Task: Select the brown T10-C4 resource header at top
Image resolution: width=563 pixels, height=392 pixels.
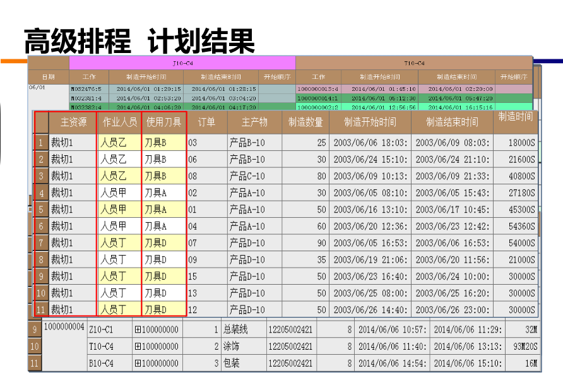Action: click(x=414, y=64)
